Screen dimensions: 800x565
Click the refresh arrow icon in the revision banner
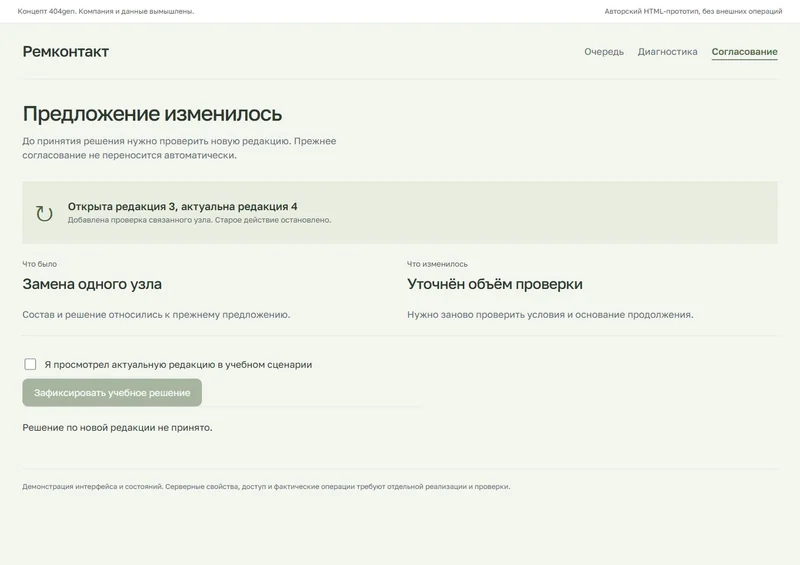[x=44, y=213]
